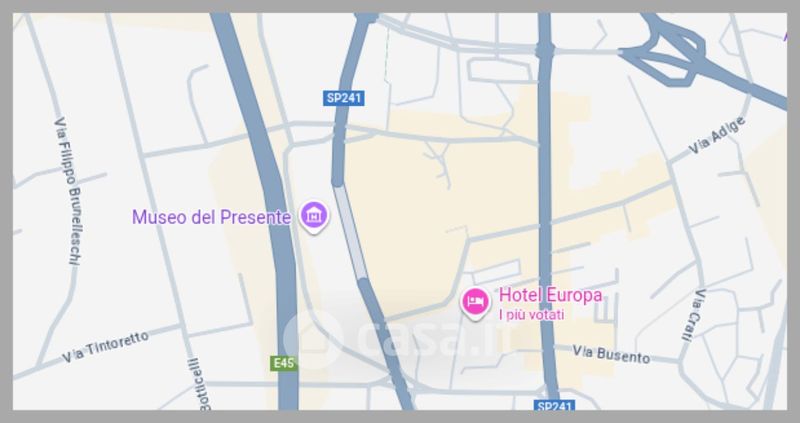The height and width of the screenshot is (423, 800).
Task: Click the Via Crati street label
Action: coord(694,315)
